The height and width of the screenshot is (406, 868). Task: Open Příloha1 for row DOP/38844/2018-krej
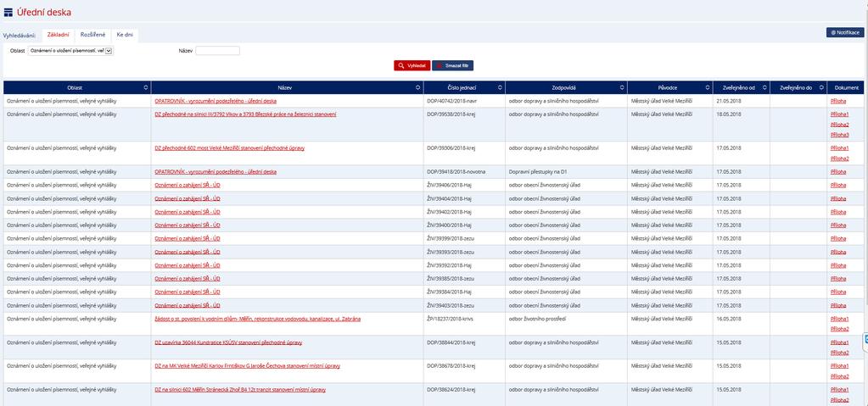point(840,343)
